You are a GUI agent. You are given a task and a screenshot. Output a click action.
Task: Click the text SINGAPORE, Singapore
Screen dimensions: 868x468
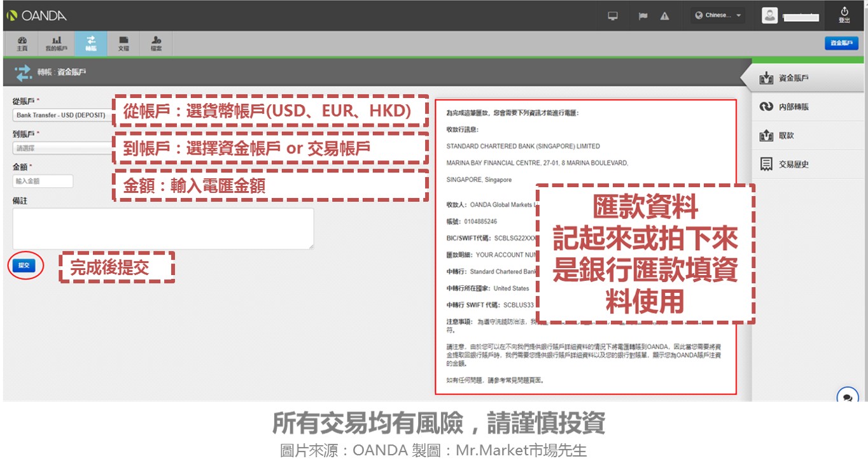tap(479, 180)
